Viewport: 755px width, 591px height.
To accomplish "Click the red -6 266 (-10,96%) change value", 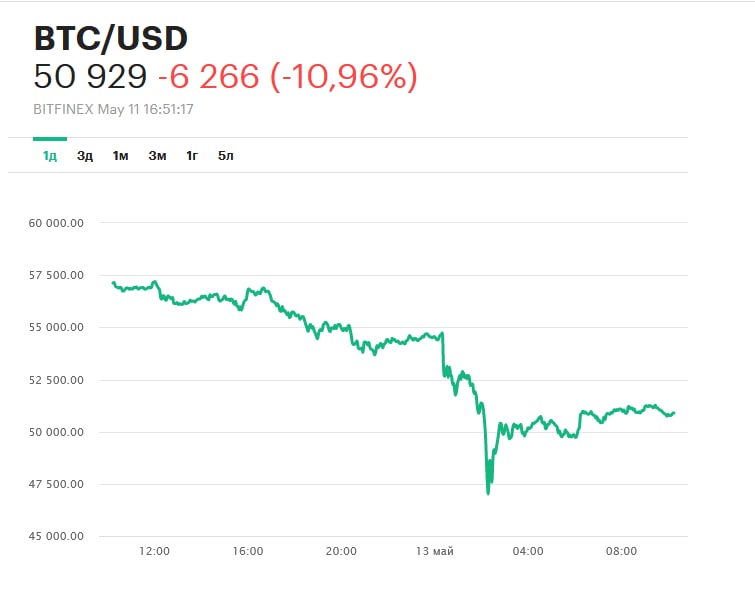I will tap(288, 76).
